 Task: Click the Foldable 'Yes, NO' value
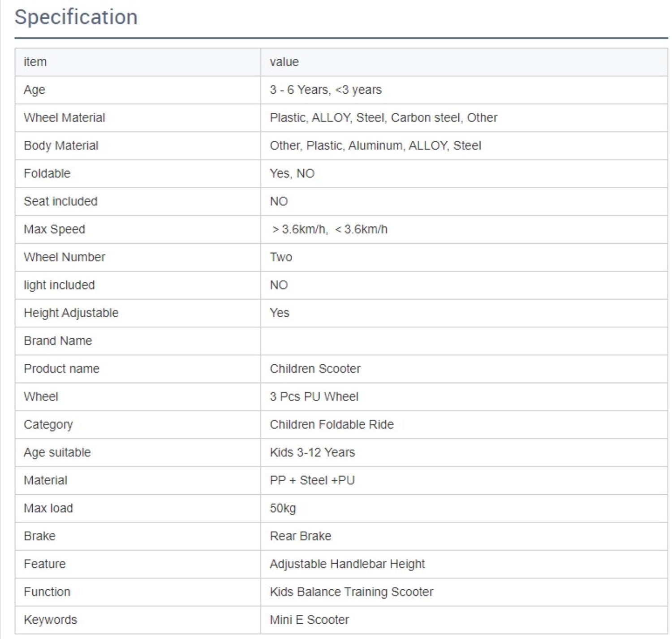(x=292, y=173)
